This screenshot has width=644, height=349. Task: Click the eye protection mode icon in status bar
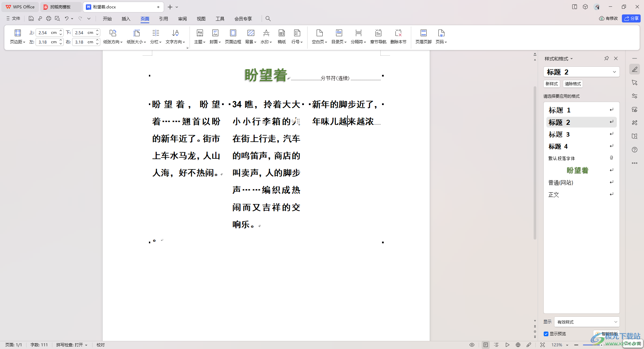tap(472, 345)
